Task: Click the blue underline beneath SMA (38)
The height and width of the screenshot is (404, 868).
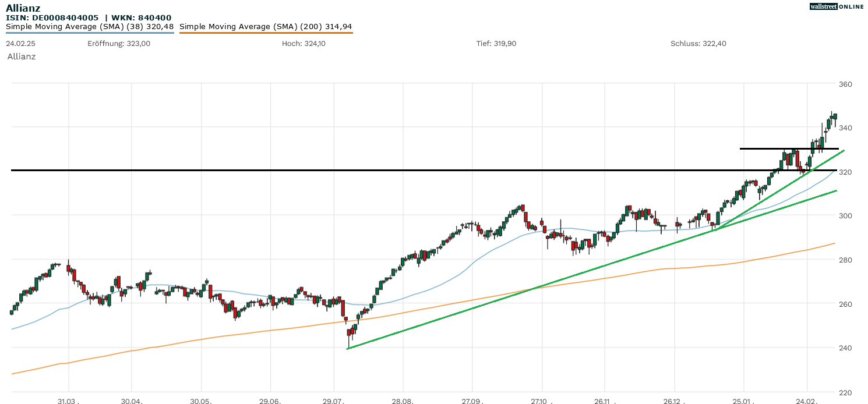Action: click(90, 33)
